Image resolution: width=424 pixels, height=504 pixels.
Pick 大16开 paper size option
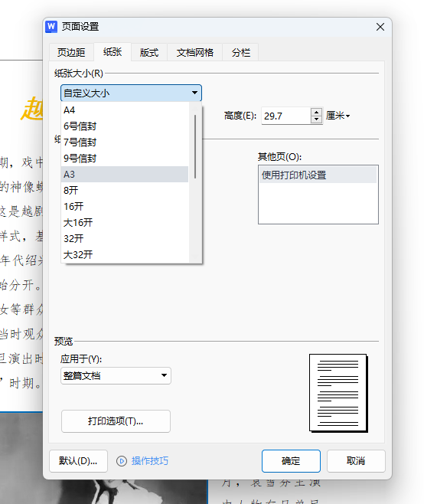tap(125, 222)
